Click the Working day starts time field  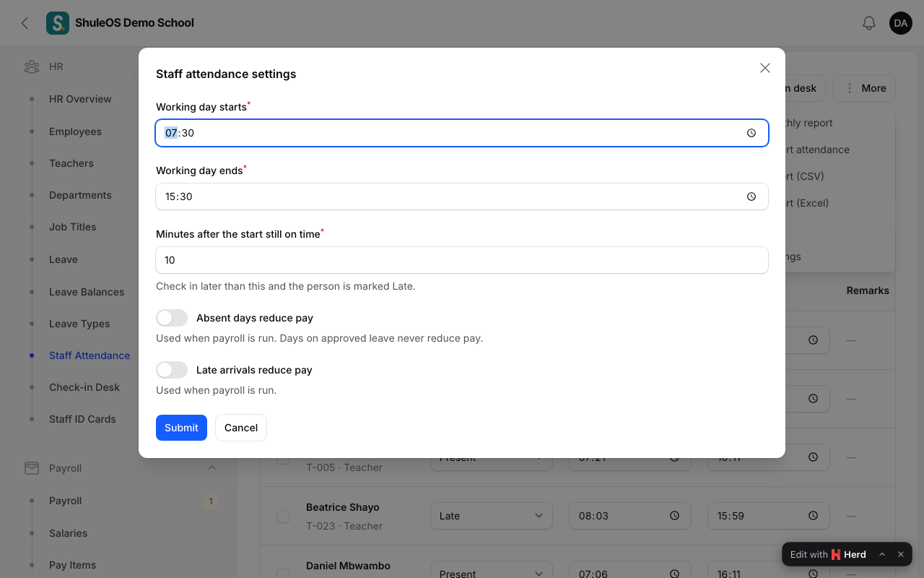[462, 133]
